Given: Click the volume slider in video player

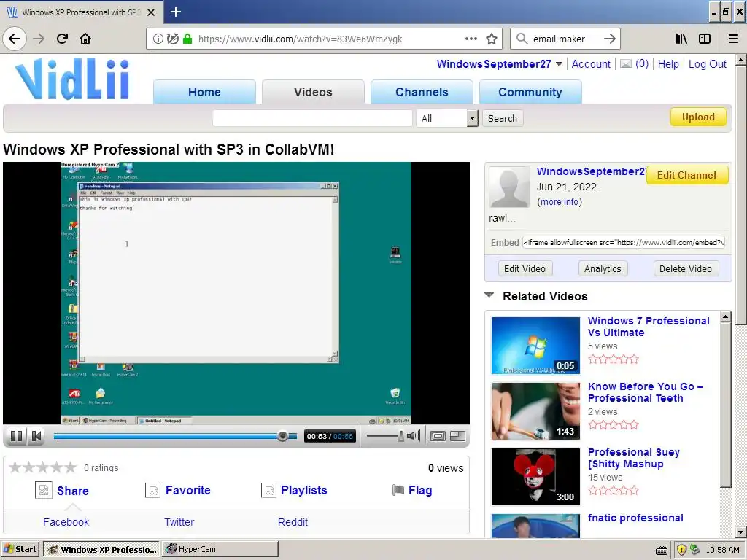Looking at the screenshot, I should 385,436.
